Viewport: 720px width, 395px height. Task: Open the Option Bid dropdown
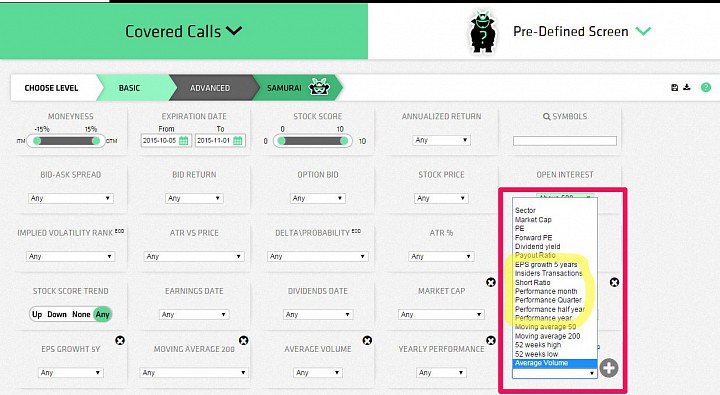click(x=318, y=198)
